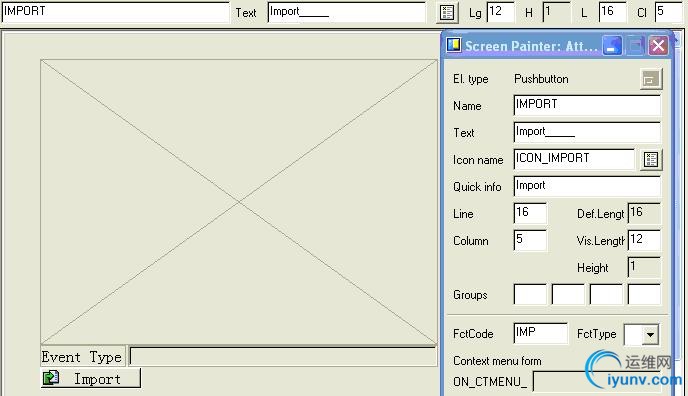
Task: Click the H field showing 1
Action: (556, 12)
